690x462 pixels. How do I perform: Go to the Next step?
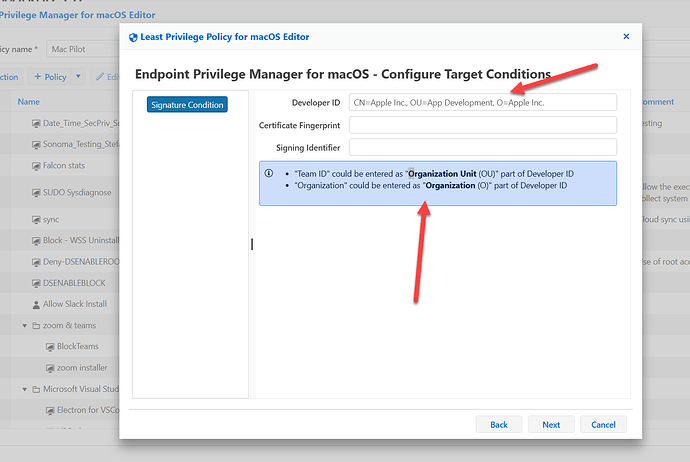pyautogui.click(x=551, y=424)
